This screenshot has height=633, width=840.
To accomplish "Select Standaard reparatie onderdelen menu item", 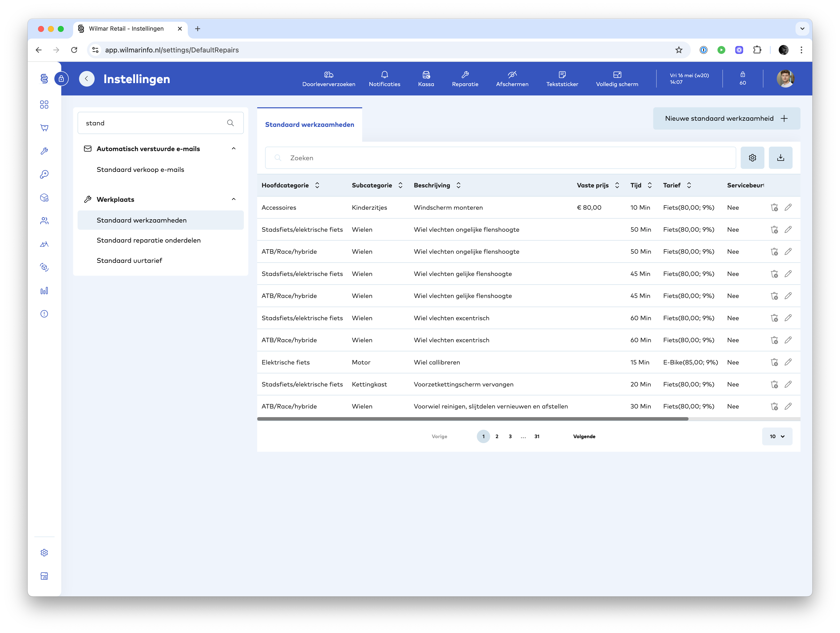I will [x=148, y=240].
